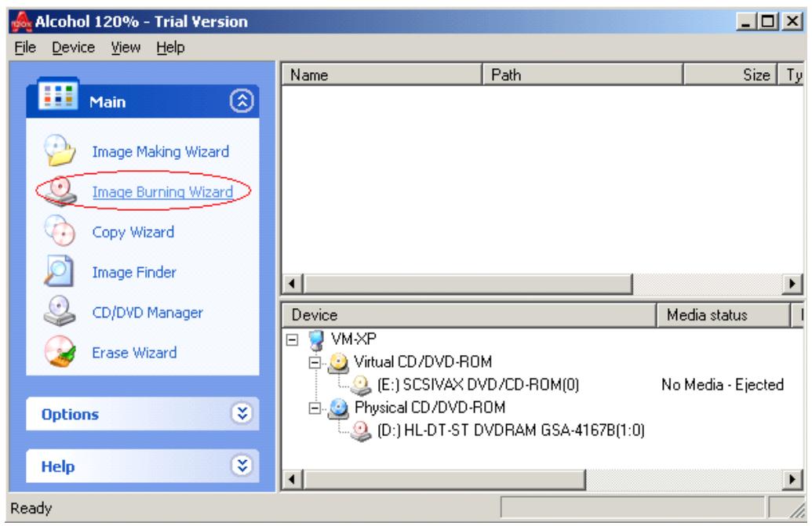Click the Image Finder magnifier icon
The height and width of the screenshot is (526, 812).
point(59,271)
